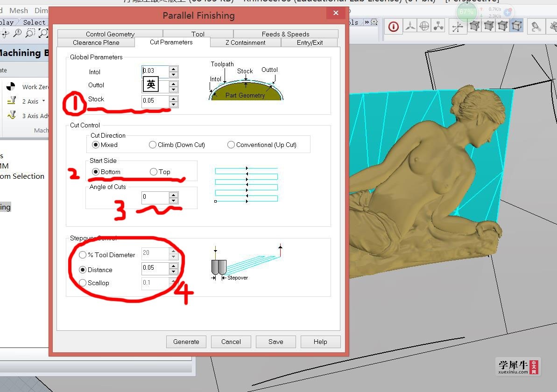Screen dimensions: 557x392
Task: Click the paint bucket toolbar icon
Action: pos(536,27)
